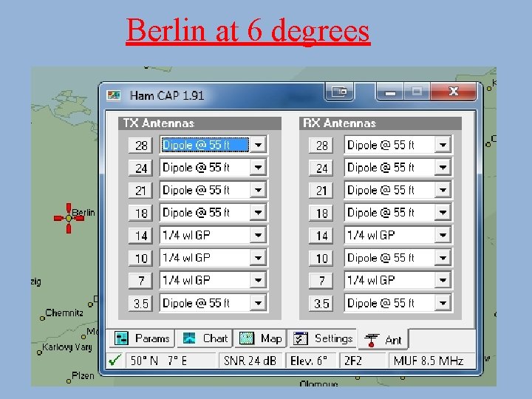532x399 pixels.
Task: Expand RX 28 MHz antenna dropdown arrow
Action: coord(443,146)
